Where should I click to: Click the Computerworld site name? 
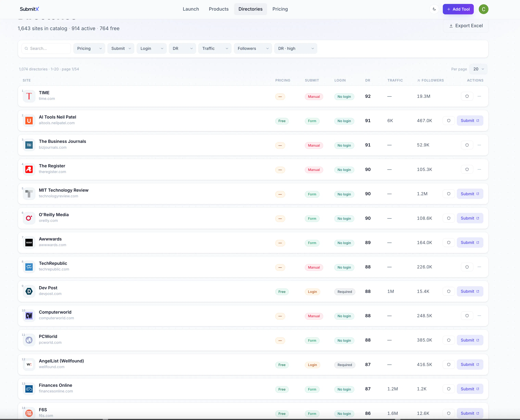tap(55, 312)
